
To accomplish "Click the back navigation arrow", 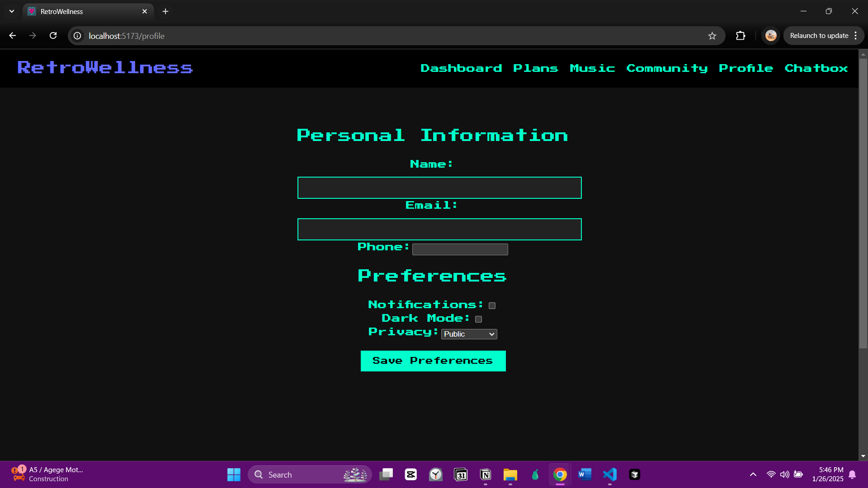I will pyautogui.click(x=13, y=36).
